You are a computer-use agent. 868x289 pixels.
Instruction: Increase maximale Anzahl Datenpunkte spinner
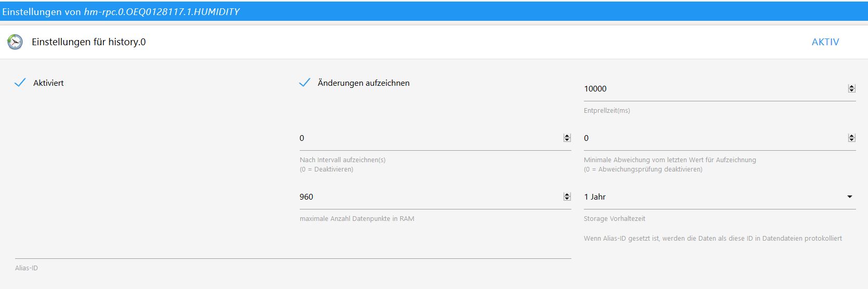click(567, 194)
